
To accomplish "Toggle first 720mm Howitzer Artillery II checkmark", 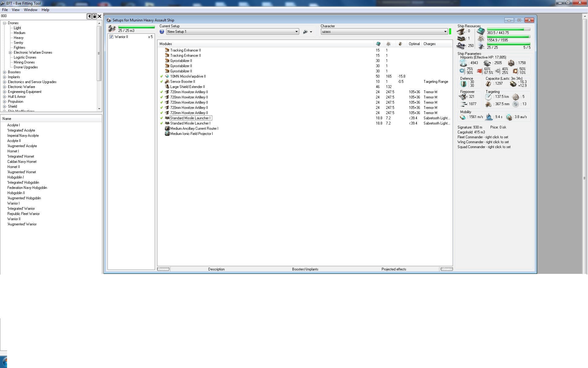I will tap(161, 92).
